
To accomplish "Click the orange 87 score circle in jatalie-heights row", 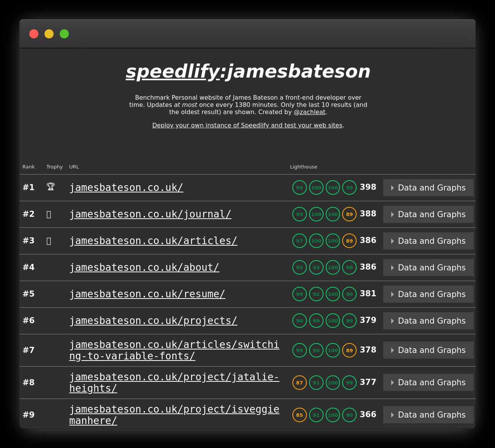I will click(x=300, y=383).
